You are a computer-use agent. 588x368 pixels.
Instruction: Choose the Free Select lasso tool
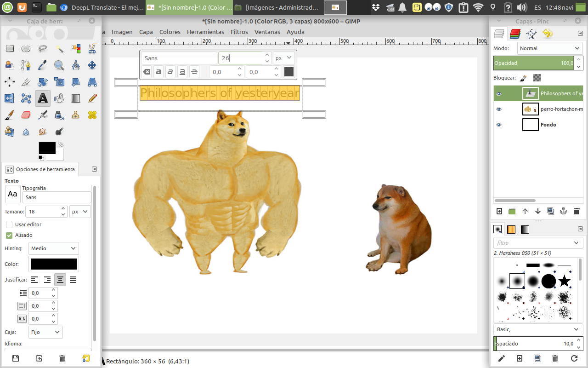(43, 49)
